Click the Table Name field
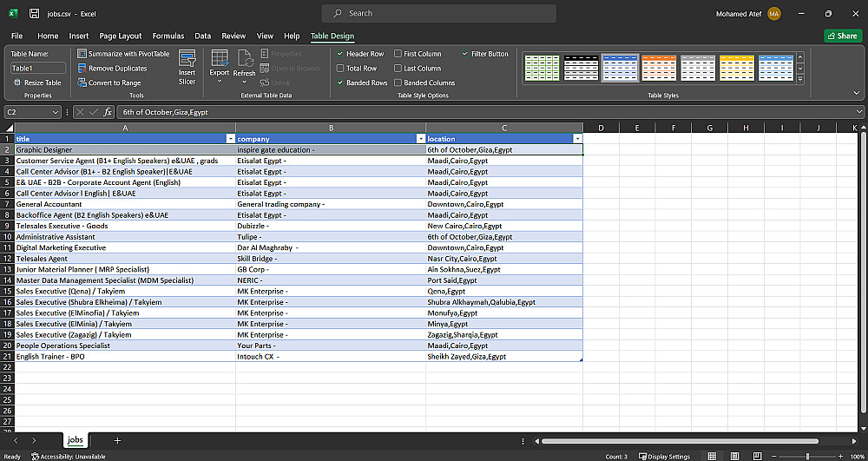Image resolution: width=868 pixels, height=461 pixels. pos(38,68)
